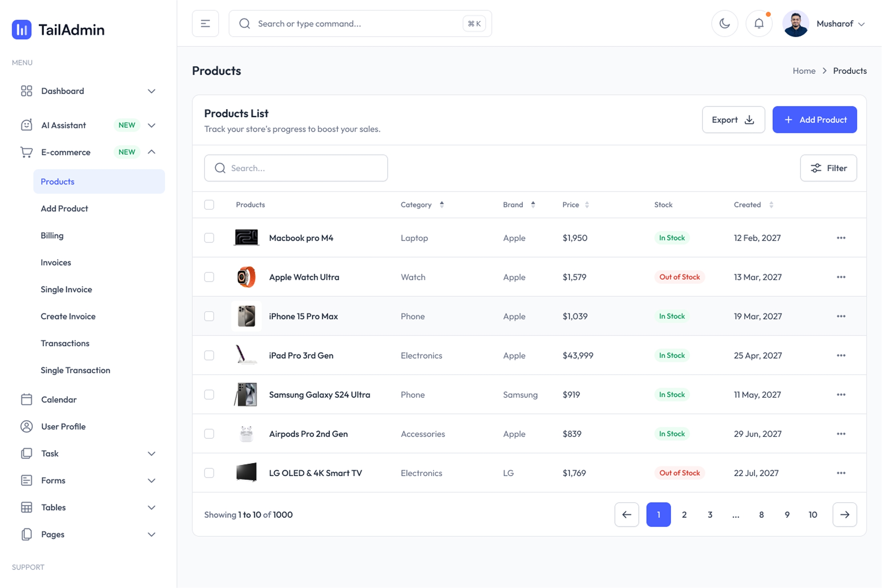The height and width of the screenshot is (588, 882).
Task: Click the Calendar sidebar icon
Action: pyautogui.click(x=26, y=400)
